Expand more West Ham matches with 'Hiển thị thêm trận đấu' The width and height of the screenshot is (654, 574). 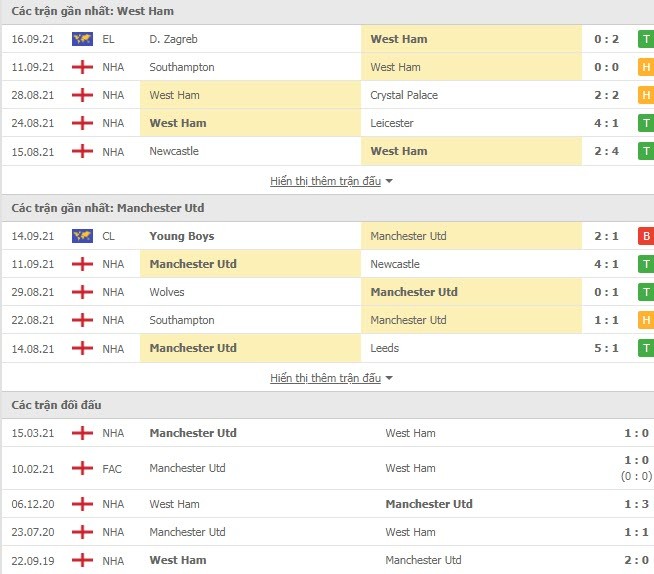[325, 181]
